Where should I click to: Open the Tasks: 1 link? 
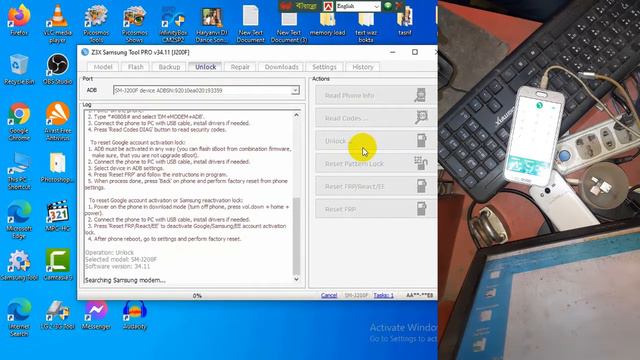(x=383, y=295)
